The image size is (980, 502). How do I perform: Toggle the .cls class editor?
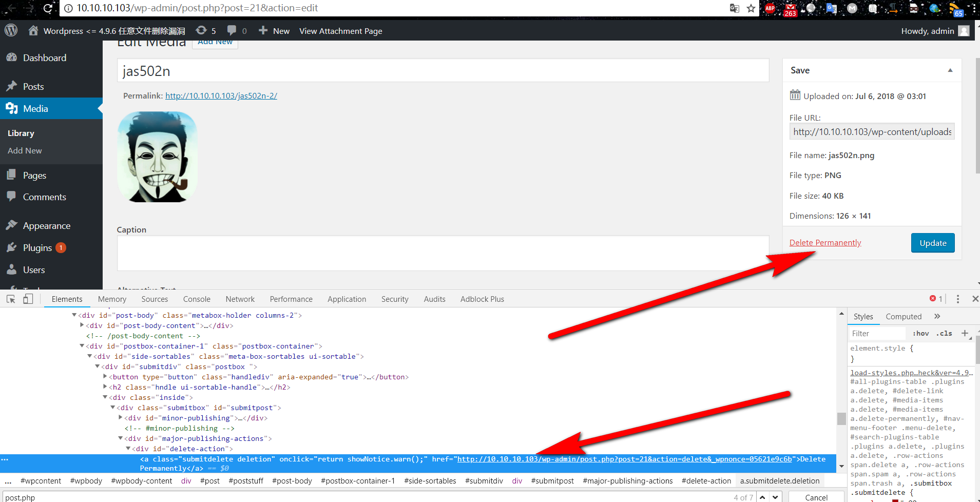pyautogui.click(x=944, y=334)
